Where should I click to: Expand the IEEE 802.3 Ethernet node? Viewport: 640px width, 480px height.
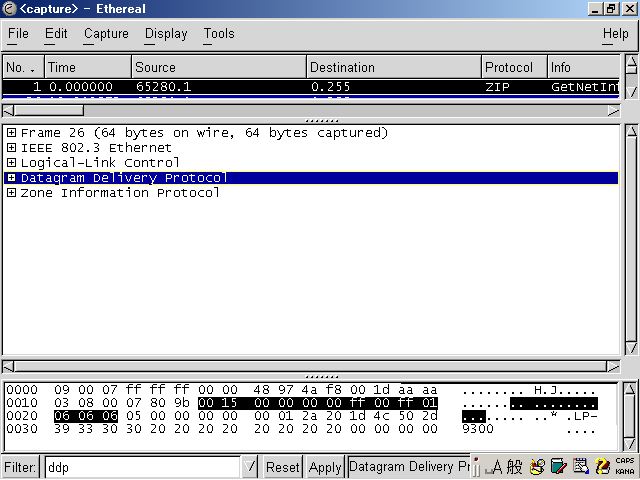pos(11,147)
